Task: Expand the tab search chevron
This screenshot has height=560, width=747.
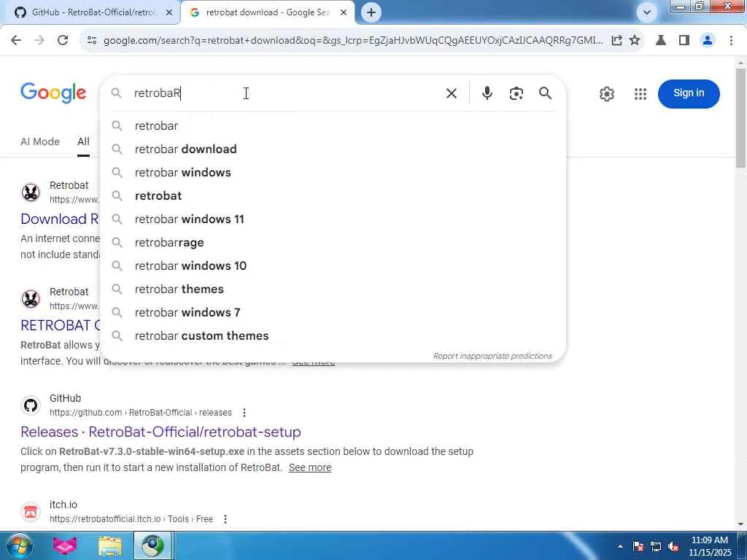Action: click(646, 12)
